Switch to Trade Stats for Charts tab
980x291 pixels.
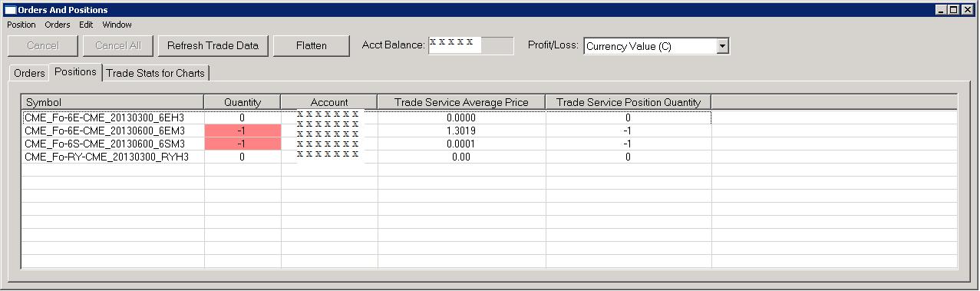156,73
